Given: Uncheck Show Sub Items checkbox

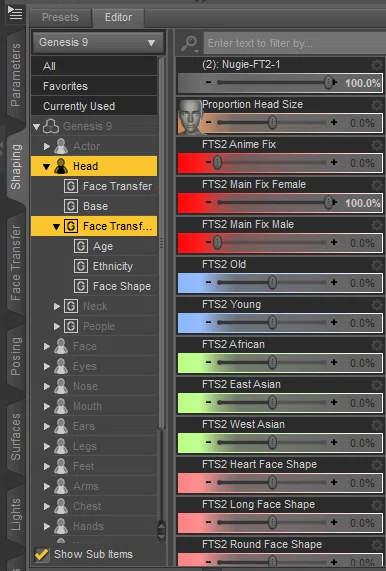Looking at the screenshot, I should 42,555.
